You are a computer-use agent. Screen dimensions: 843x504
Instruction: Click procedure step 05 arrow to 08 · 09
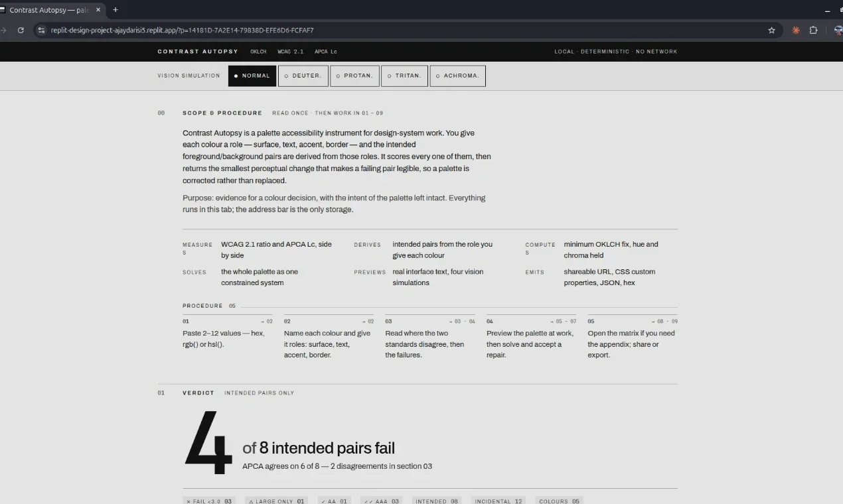[664, 321]
